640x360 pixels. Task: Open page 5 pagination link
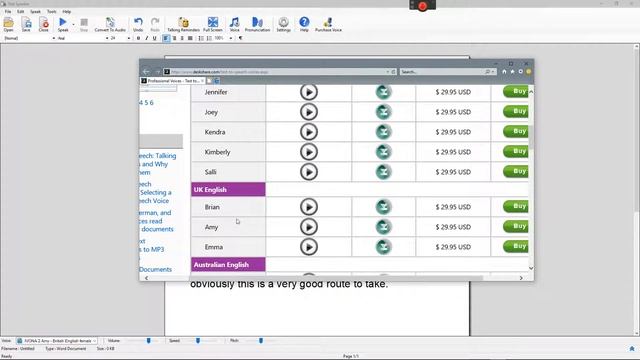[x=147, y=103]
